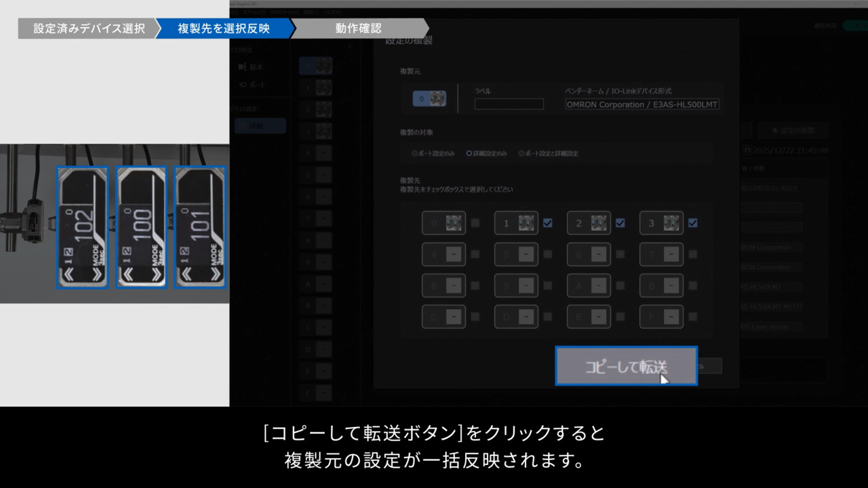This screenshot has height=488, width=868.
Task: Choose ポート設定と詳細設定 radio option
Action: [521, 153]
